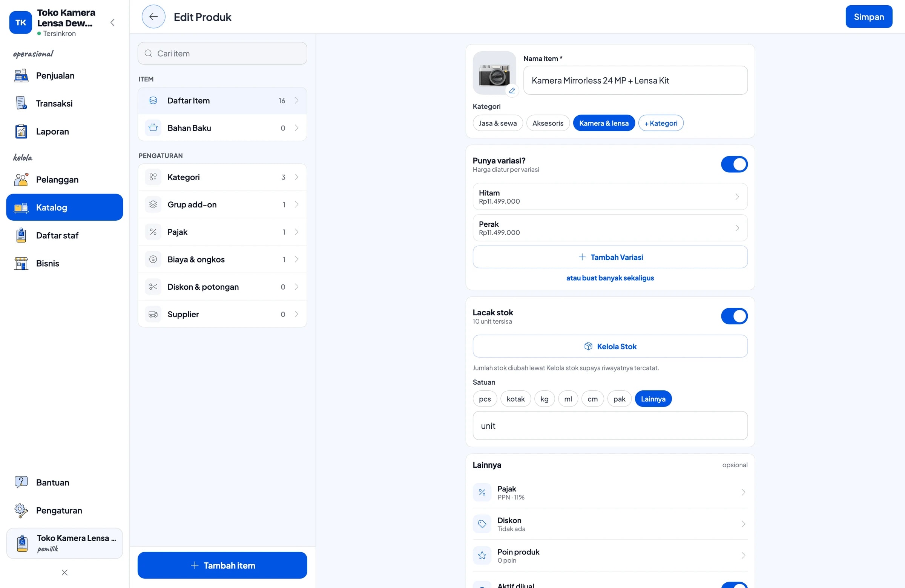Expand the Hitam variation row
This screenshot has width=905, height=588.
[610, 197]
